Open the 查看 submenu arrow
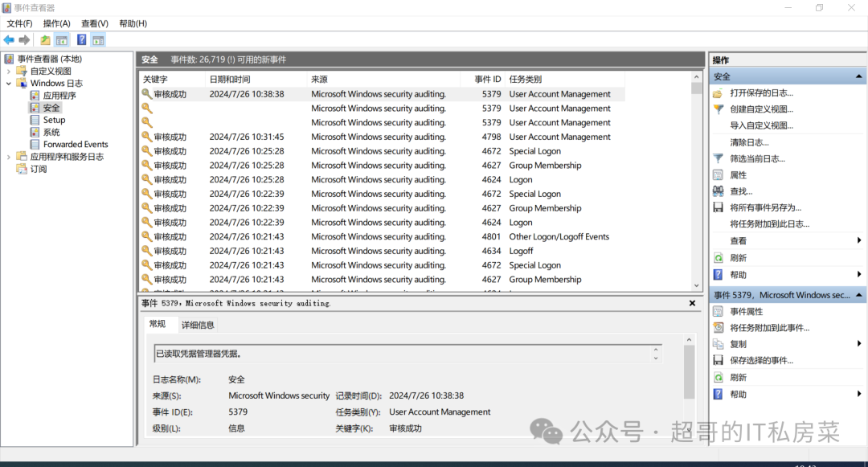The width and height of the screenshot is (868, 467). point(858,240)
